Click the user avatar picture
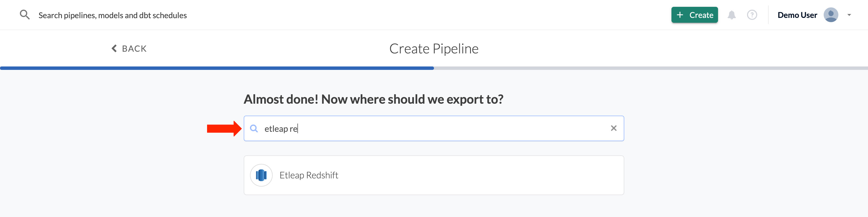868x217 pixels. (831, 15)
